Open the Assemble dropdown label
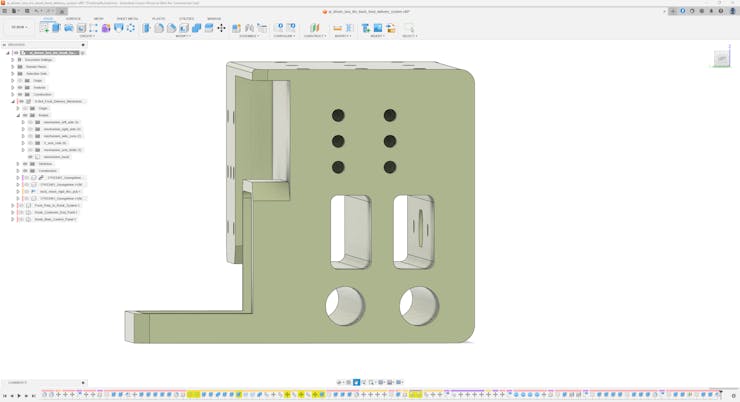 [x=249, y=36]
